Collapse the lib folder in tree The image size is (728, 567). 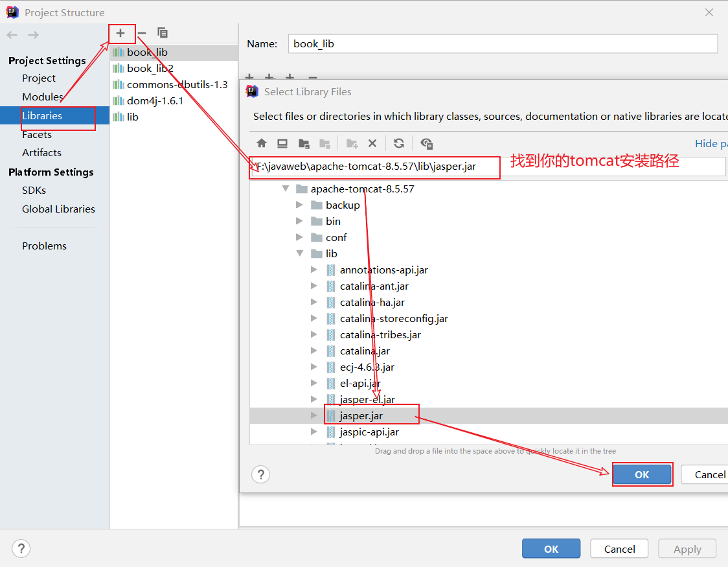[x=300, y=253]
